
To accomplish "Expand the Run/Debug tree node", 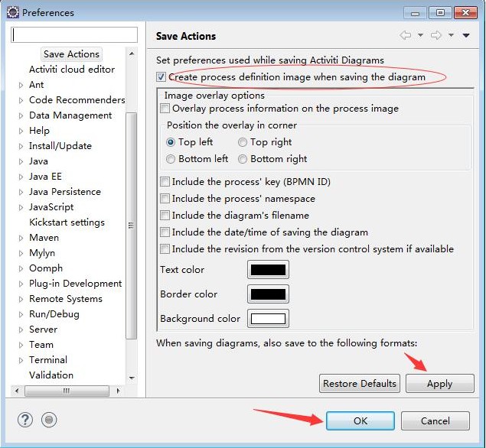I will coord(21,314).
